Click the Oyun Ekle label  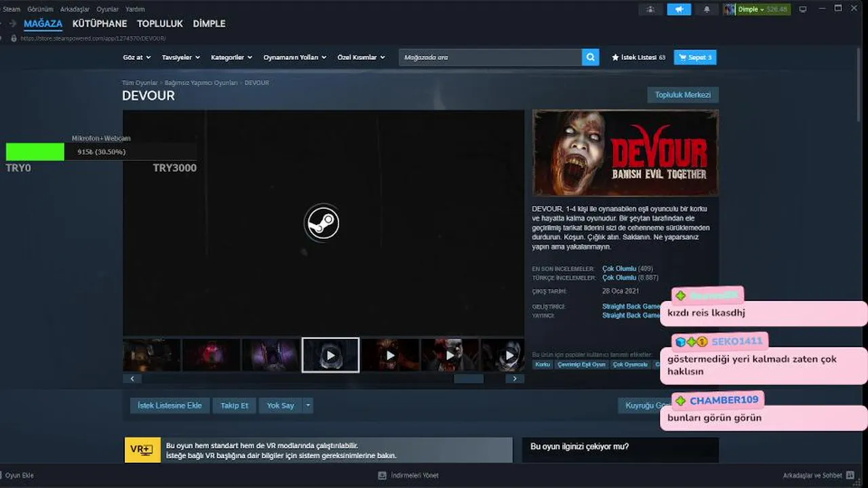pos(19,476)
